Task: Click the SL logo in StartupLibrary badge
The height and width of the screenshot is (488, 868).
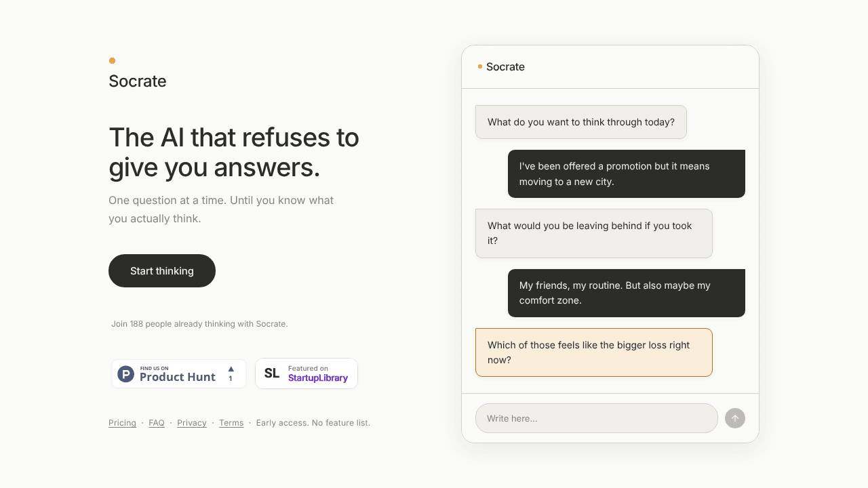Action: (272, 373)
